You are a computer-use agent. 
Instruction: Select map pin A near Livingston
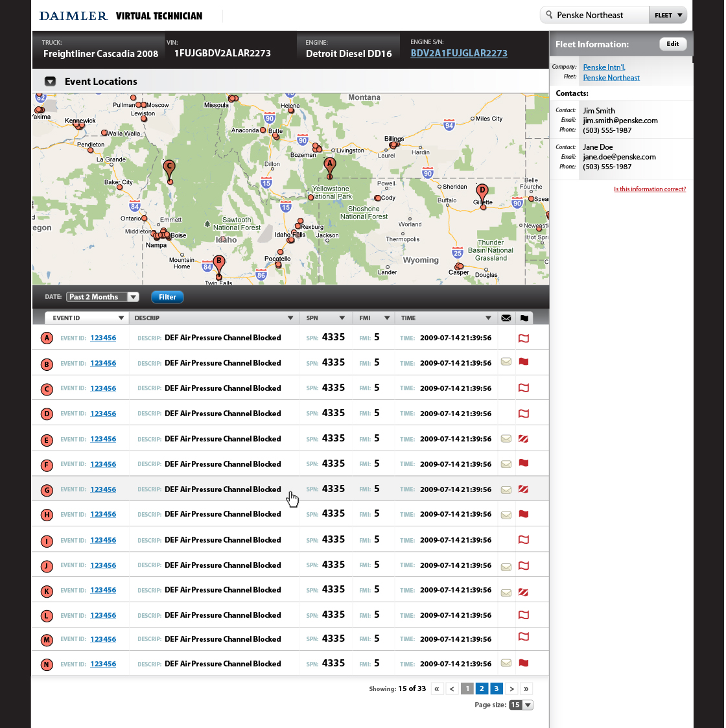(329, 167)
